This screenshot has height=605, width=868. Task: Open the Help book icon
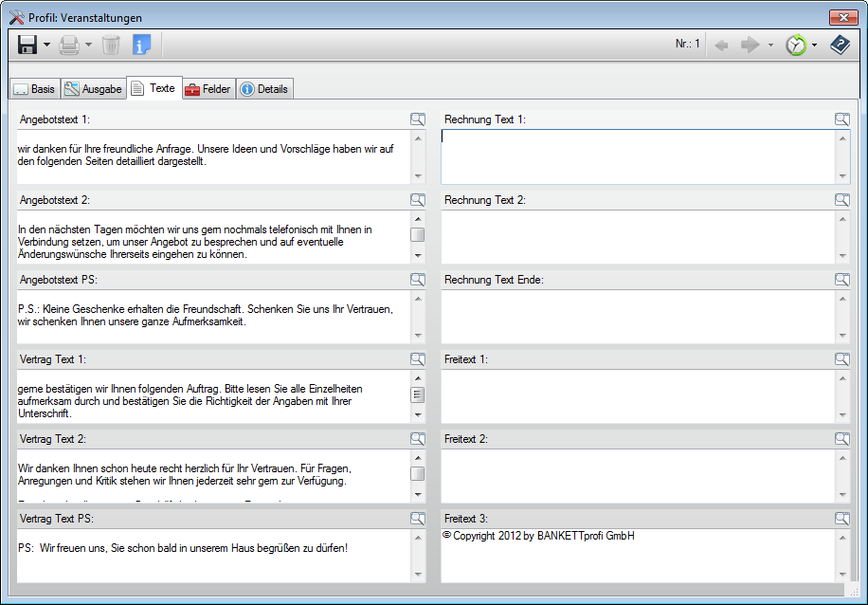pos(840,45)
